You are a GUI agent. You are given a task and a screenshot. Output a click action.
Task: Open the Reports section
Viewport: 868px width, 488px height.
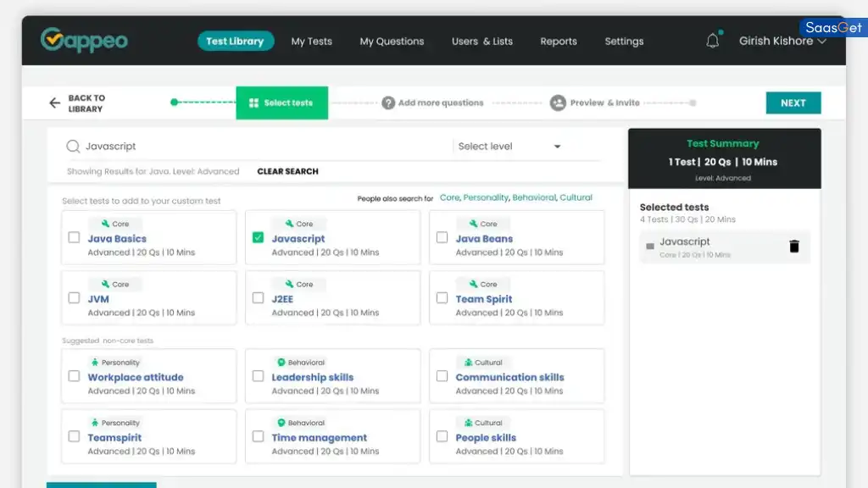pyautogui.click(x=559, y=41)
